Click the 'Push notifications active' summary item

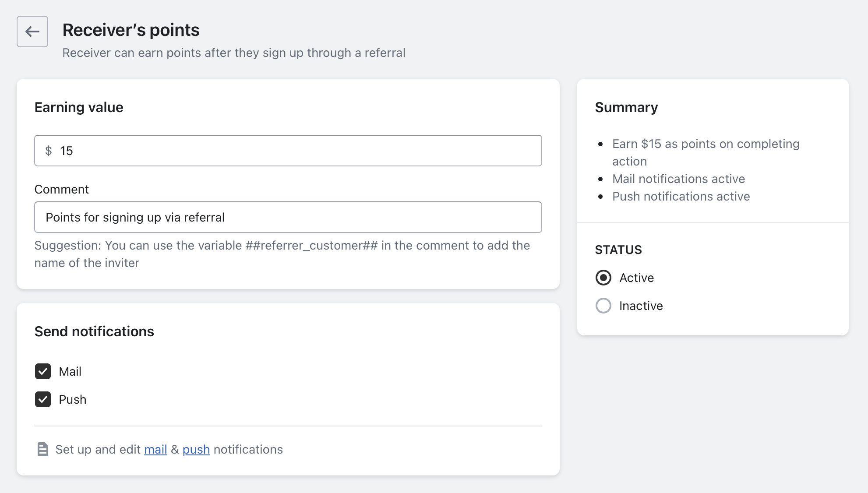click(681, 197)
